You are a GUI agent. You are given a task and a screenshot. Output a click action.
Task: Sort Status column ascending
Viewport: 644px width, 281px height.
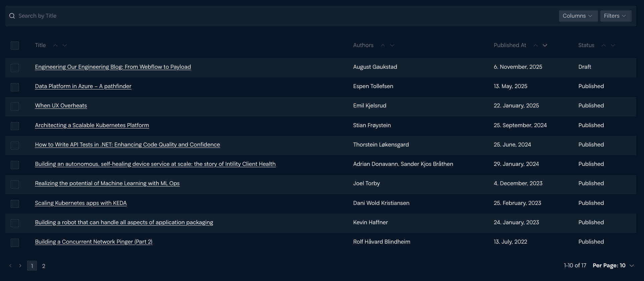point(603,46)
